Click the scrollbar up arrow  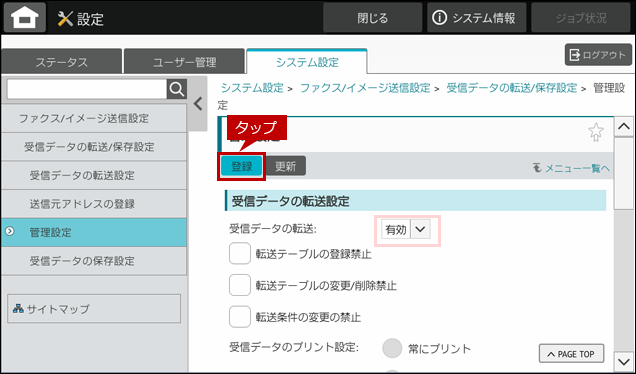pos(623,127)
